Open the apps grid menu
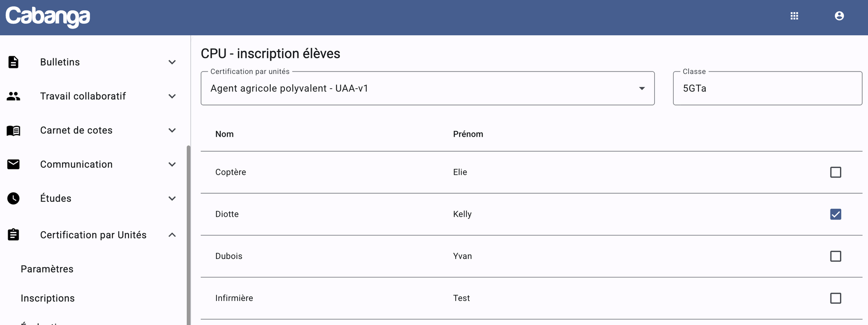This screenshot has height=325, width=868. (x=794, y=16)
